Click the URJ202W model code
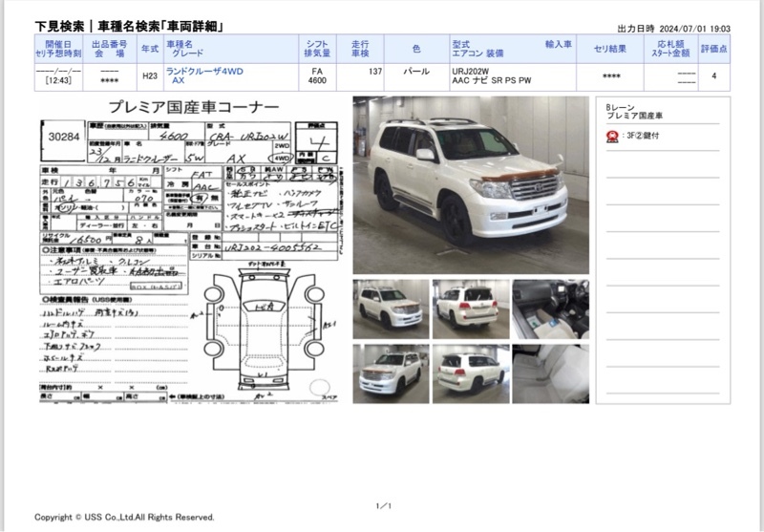Viewport: 764px width, 532px height. point(470,71)
